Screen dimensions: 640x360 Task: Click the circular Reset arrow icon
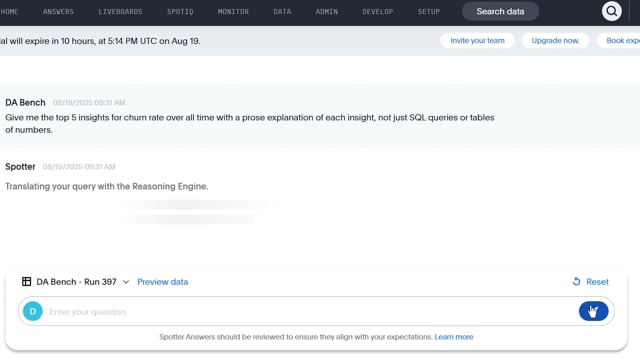576,282
